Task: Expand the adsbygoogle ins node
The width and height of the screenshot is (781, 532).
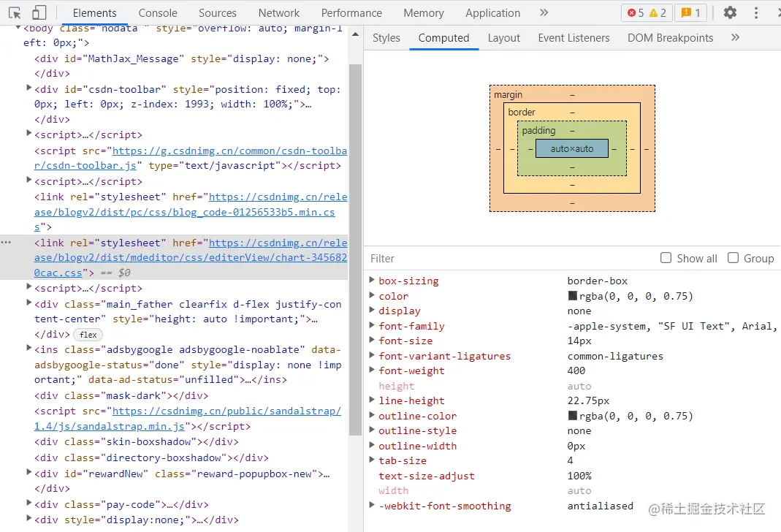Action: click(x=29, y=348)
